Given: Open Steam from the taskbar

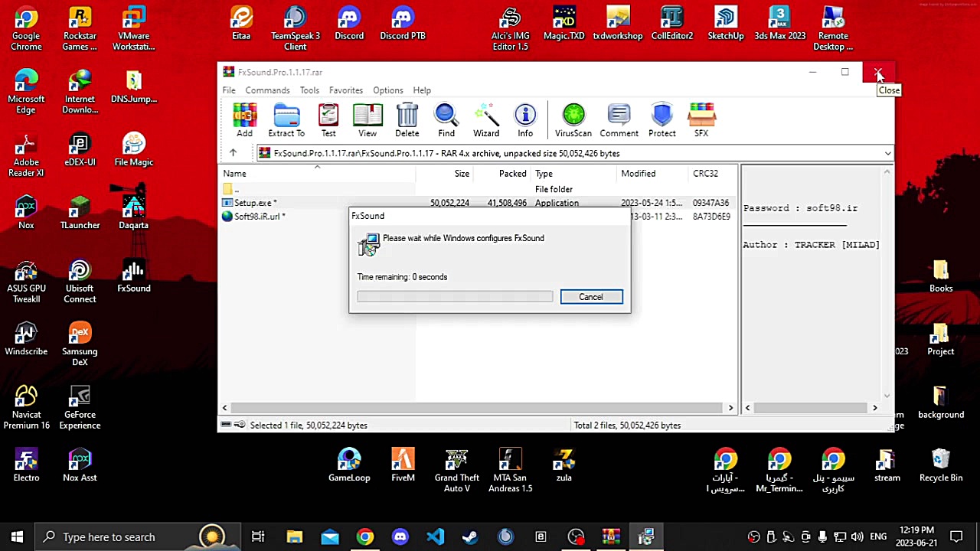Looking at the screenshot, I should click(470, 536).
